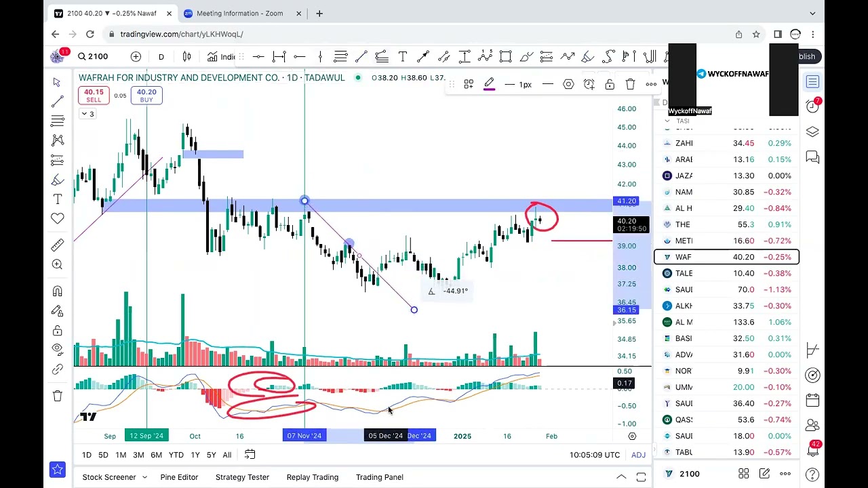Open the Stock Screener panel
Image resolution: width=868 pixels, height=488 pixels.
pos(109,477)
